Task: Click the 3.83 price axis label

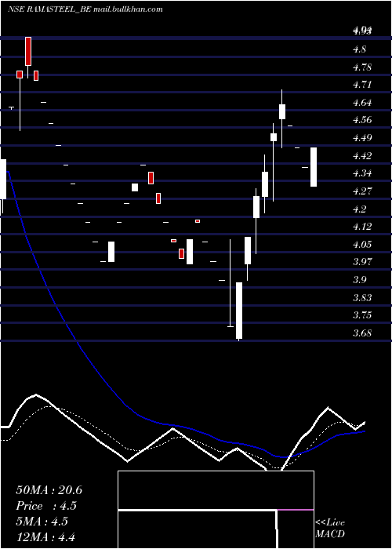Action: (362, 298)
